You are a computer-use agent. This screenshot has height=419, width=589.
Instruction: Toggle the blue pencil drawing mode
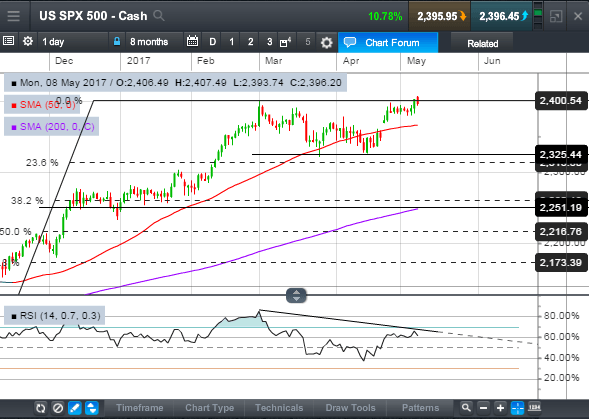coord(75,408)
